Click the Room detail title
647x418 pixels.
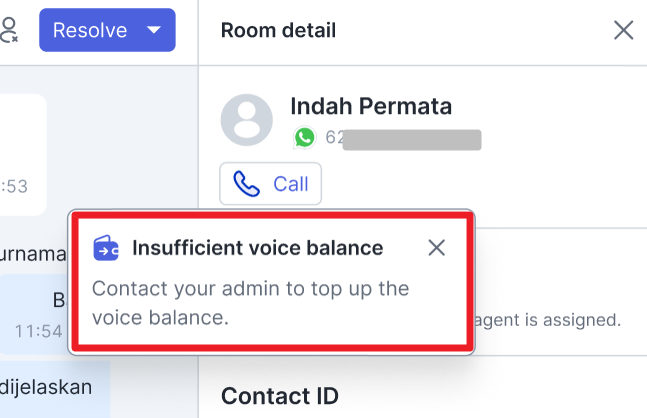278,31
